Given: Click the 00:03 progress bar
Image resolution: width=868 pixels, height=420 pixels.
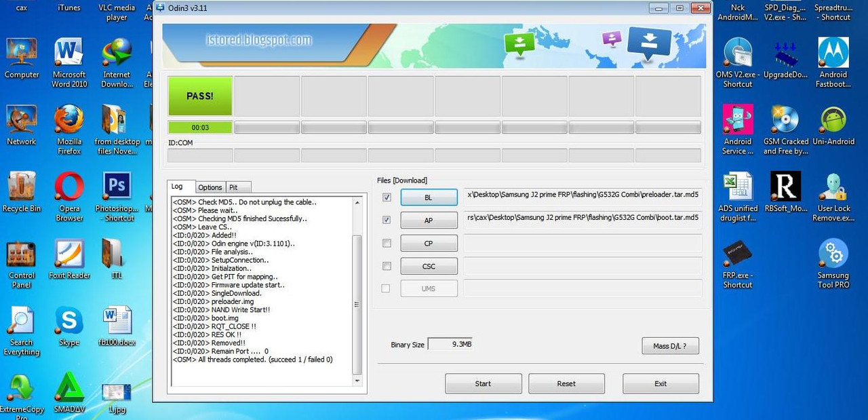Looking at the screenshot, I should point(200,127).
